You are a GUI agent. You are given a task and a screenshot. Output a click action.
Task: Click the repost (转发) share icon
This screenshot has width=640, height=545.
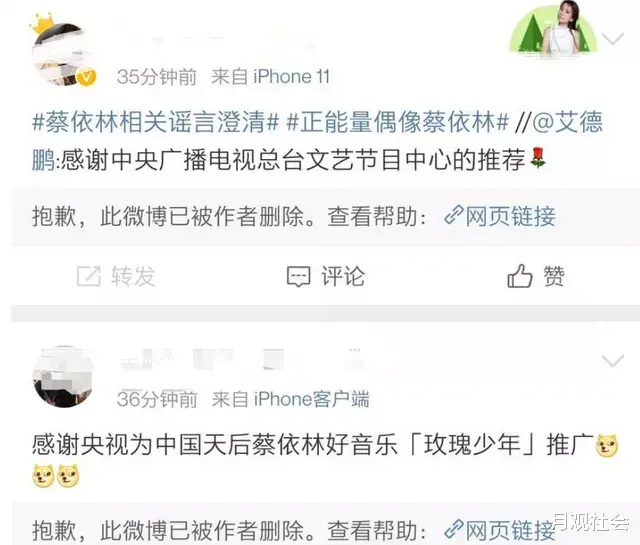(89, 276)
